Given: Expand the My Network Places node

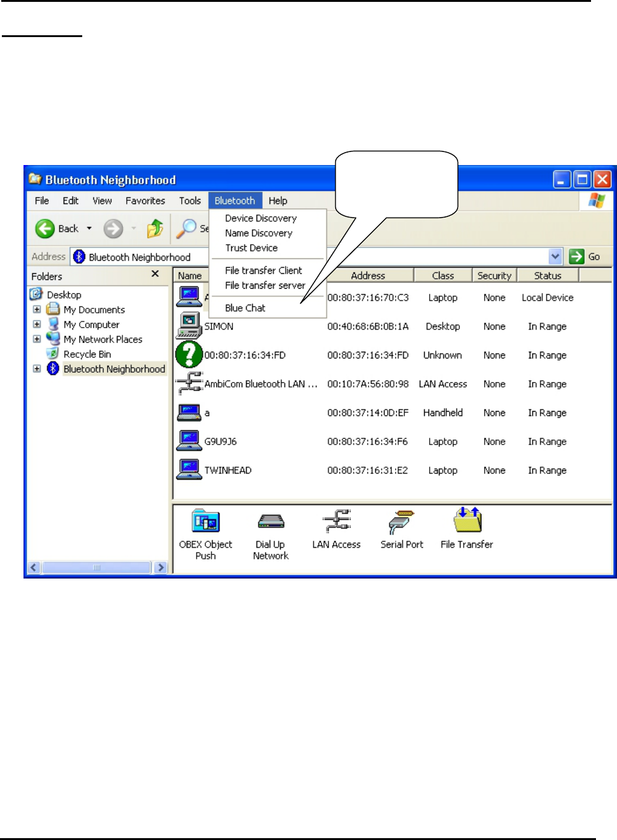Looking at the screenshot, I should (37, 339).
